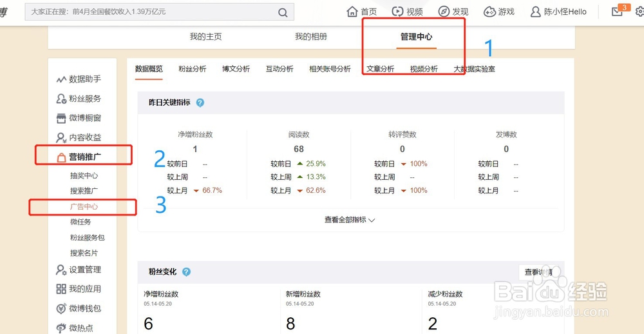The height and width of the screenshot is (334, 644).
Task: Click the 微博钱包 wallet icon
Action: (61, 308)
